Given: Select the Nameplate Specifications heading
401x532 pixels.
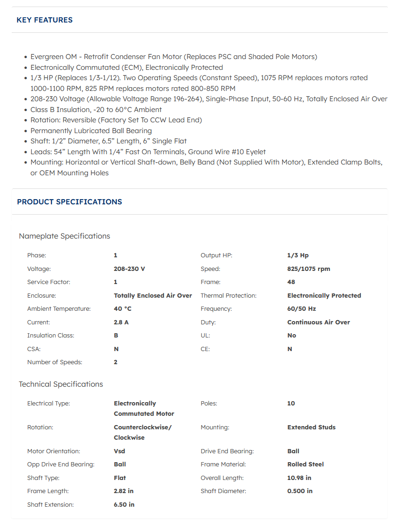Looking at the screenshot, I should coord(64,236).
